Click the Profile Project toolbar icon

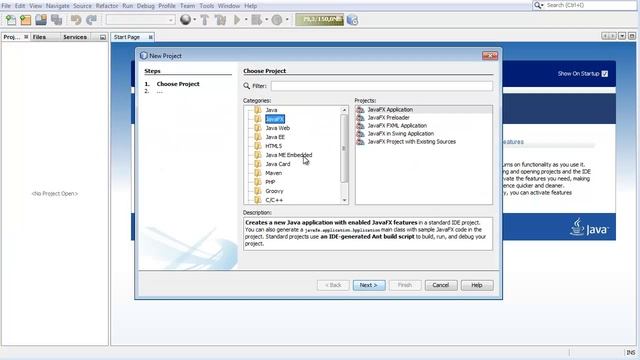pyautogui.click(x=277, y=20)
